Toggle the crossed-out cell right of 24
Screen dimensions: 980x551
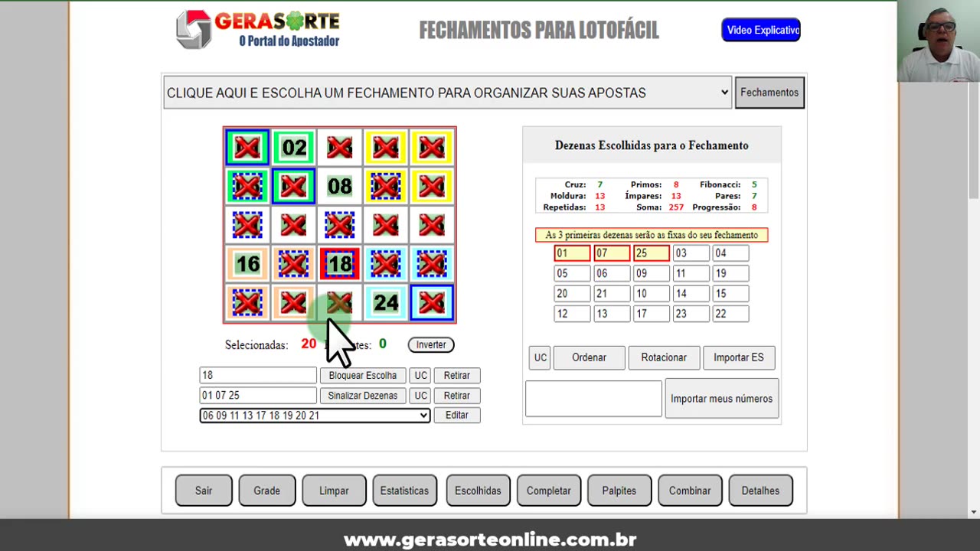tap(432, 303)
